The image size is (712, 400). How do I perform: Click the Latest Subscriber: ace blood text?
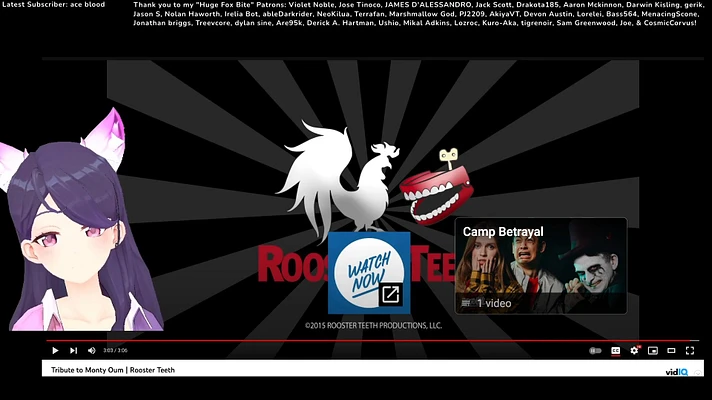tap(54, 5)
